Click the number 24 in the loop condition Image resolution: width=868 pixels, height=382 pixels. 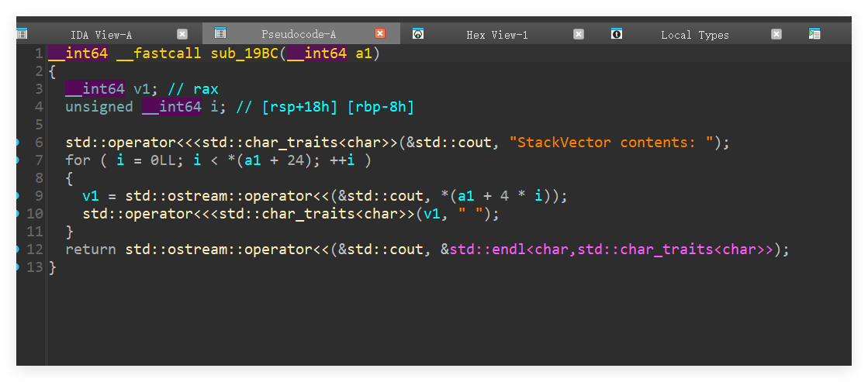(296, 160)
